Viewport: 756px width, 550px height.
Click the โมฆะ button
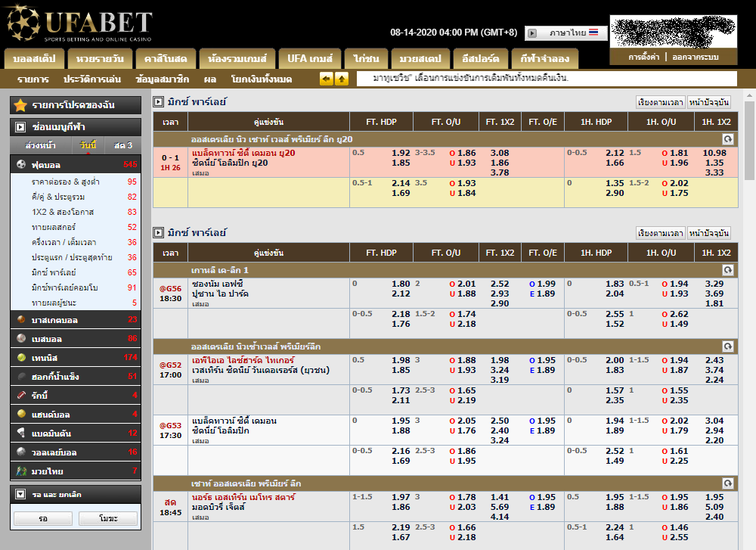pos(108,519)
